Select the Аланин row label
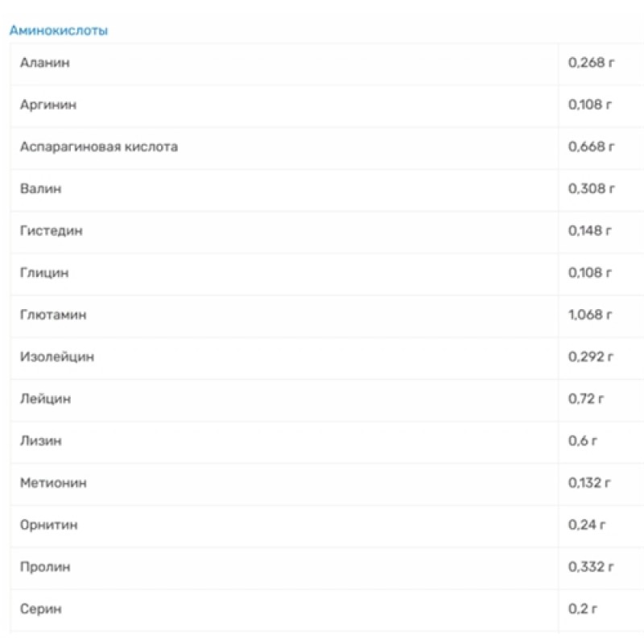 pyautogui.click(x=44, y=63)
